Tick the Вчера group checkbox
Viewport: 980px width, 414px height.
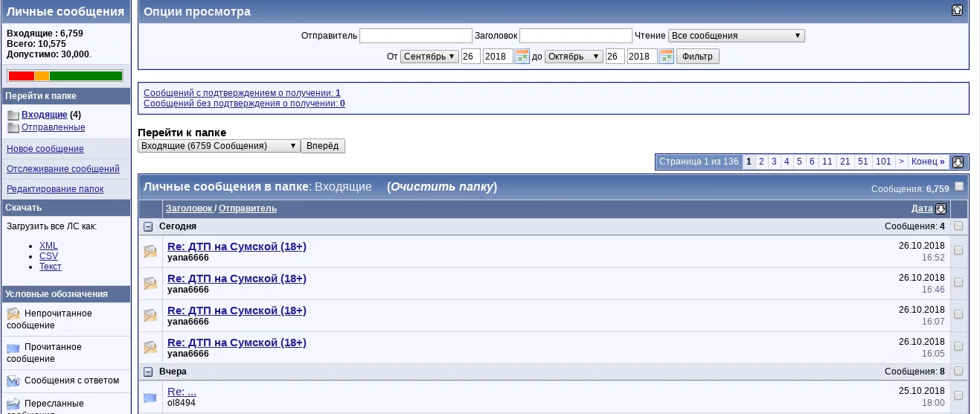(x=958, y=371)
